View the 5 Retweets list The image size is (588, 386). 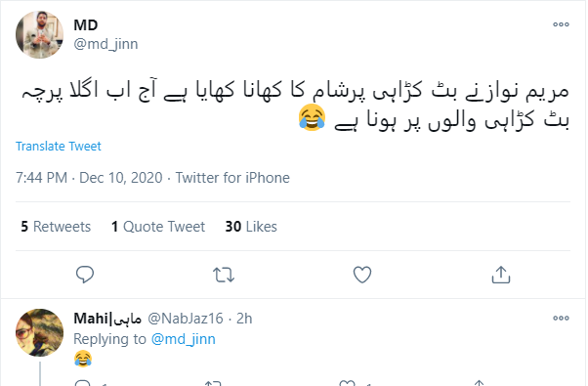tap(56, 227)
